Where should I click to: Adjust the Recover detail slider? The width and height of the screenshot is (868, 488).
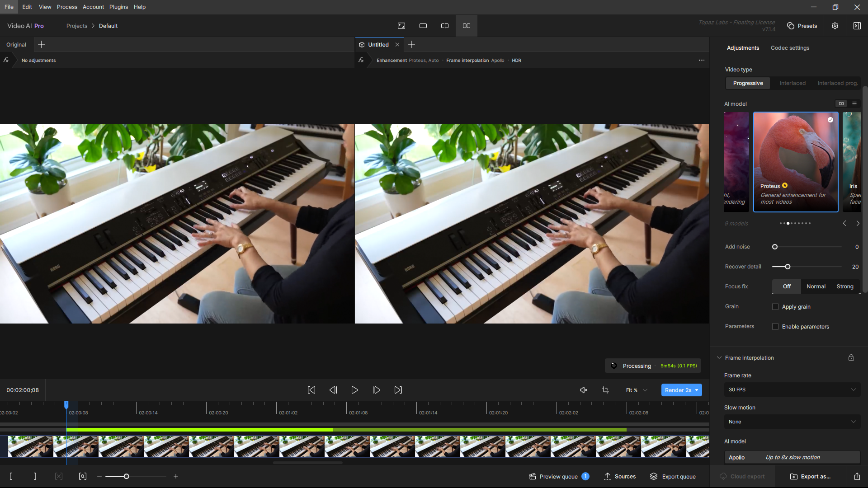coord(788,267)
